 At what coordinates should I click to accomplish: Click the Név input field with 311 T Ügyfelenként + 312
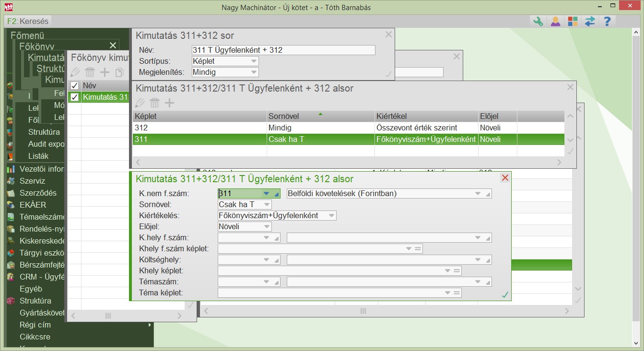(283, 50)
